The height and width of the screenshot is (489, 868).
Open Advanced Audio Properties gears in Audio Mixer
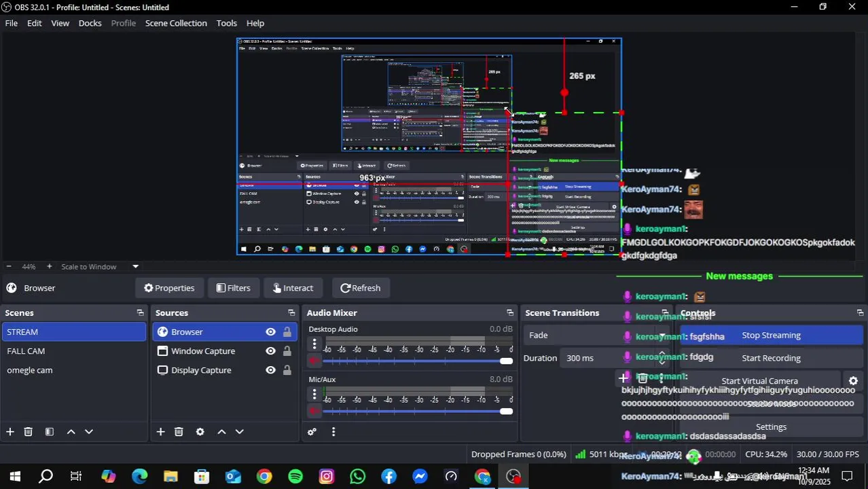[312, 432]
